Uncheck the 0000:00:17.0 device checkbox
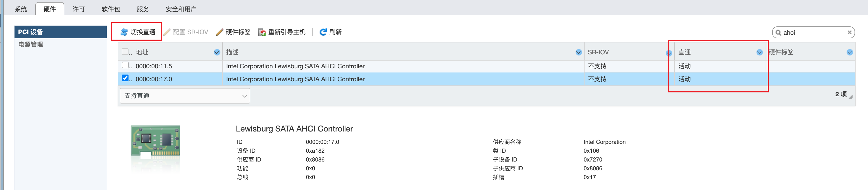This screenshot has width=868, height=190. [x=125, y=78]
